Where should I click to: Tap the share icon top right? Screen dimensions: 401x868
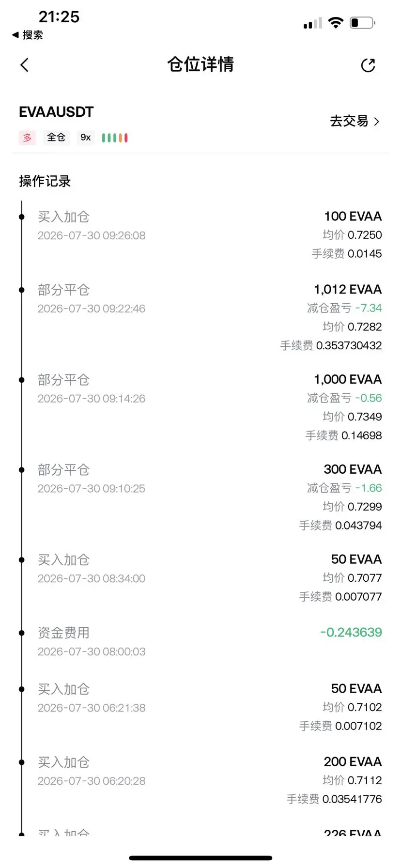(368, 65)
